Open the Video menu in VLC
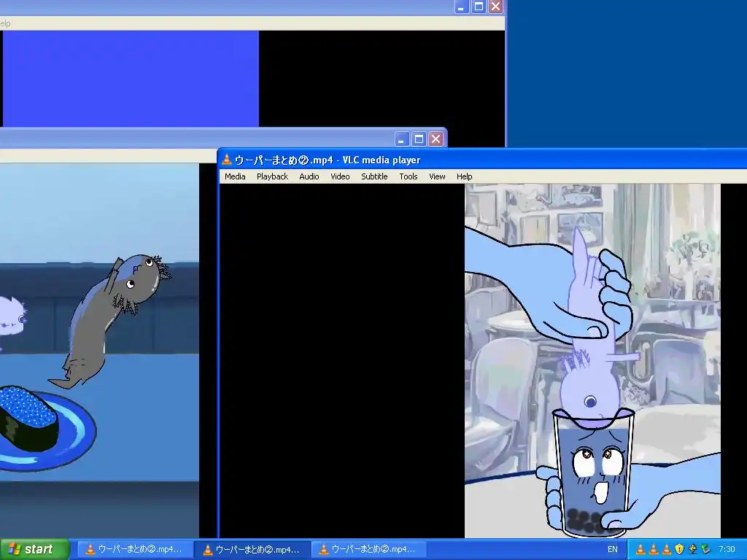Image resolution: width=747 pixels, height=560 pixels. click(x=340, y=176)
